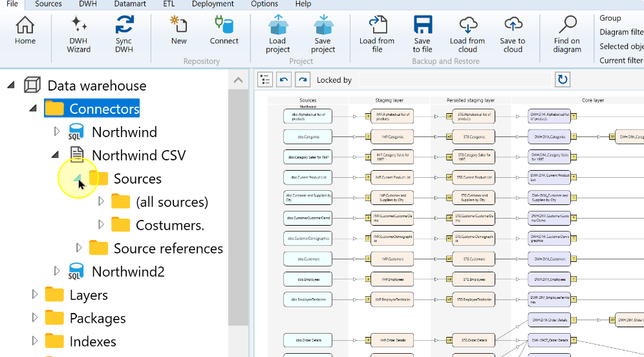
Task: Click the Group option
Action: click(610, 18)
